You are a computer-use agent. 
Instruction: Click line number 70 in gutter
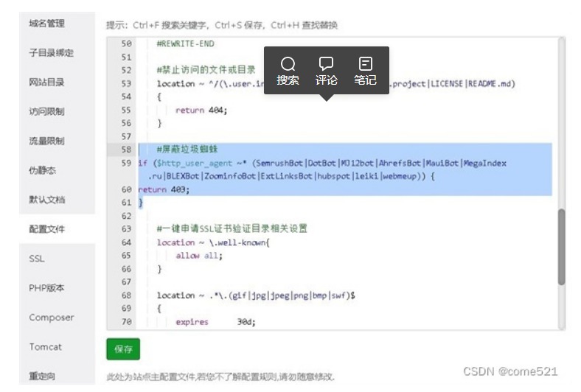click(126, 322)
